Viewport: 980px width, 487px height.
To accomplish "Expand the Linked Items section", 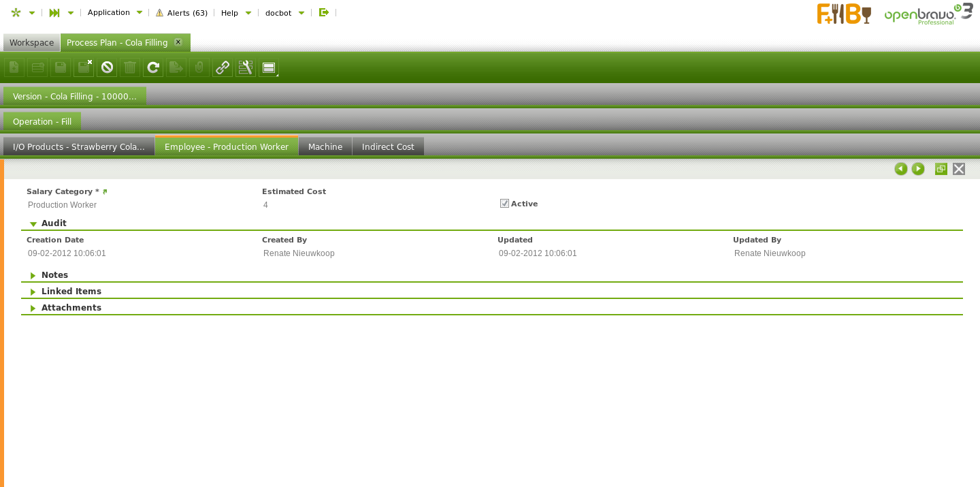I will [x=33, y=292].
